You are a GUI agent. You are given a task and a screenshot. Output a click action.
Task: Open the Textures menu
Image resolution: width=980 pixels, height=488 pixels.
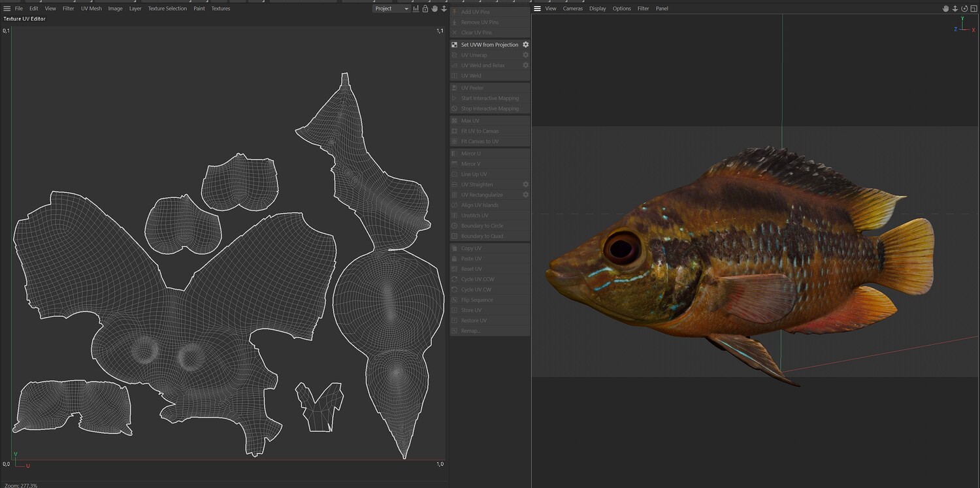[x=221, y=8]
